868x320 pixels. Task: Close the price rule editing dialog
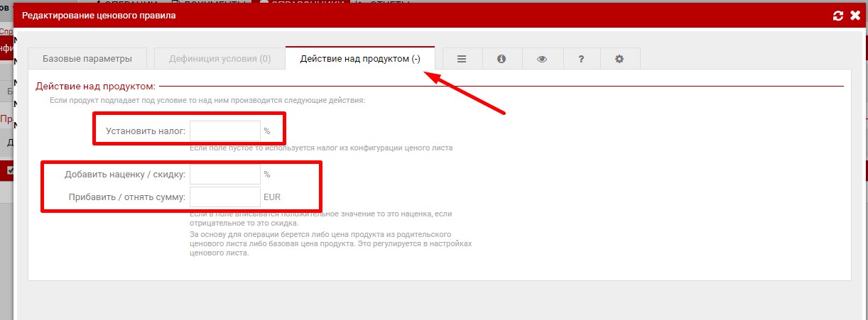(x=855, y=16)
